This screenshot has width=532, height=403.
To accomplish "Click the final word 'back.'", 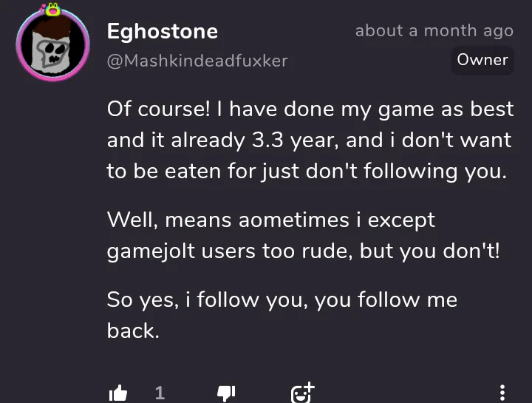I will tap(133, 331).
